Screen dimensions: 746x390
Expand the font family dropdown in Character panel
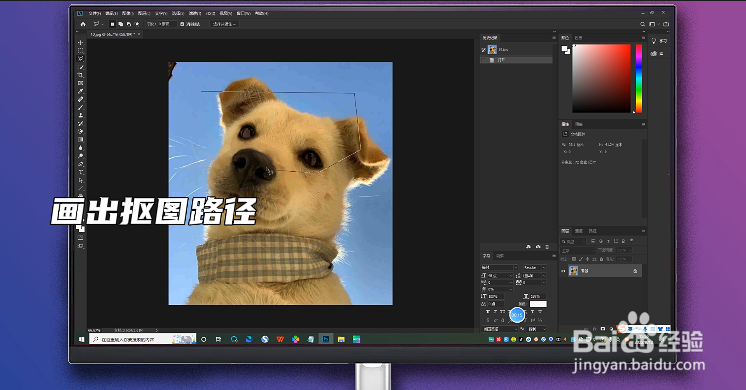(499, 267)
